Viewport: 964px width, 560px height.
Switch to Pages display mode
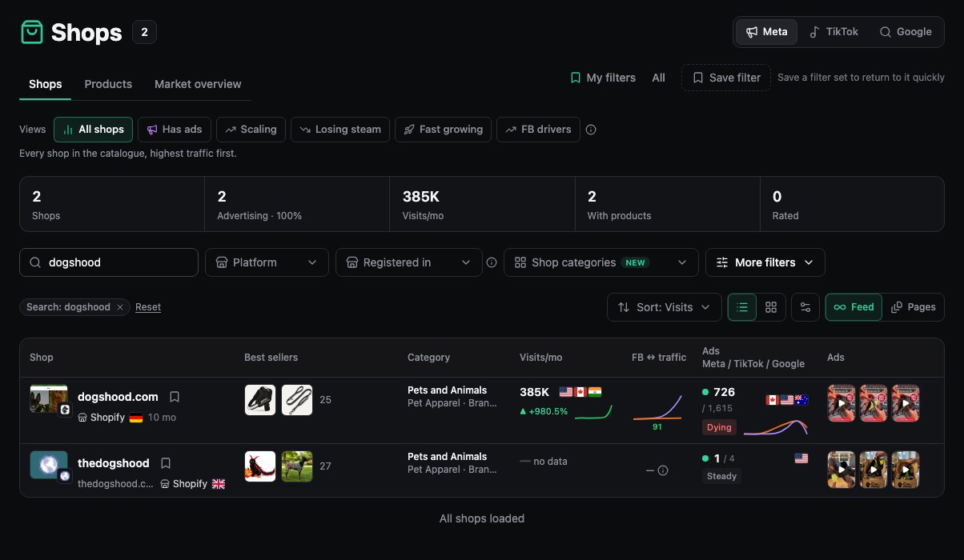914,307
